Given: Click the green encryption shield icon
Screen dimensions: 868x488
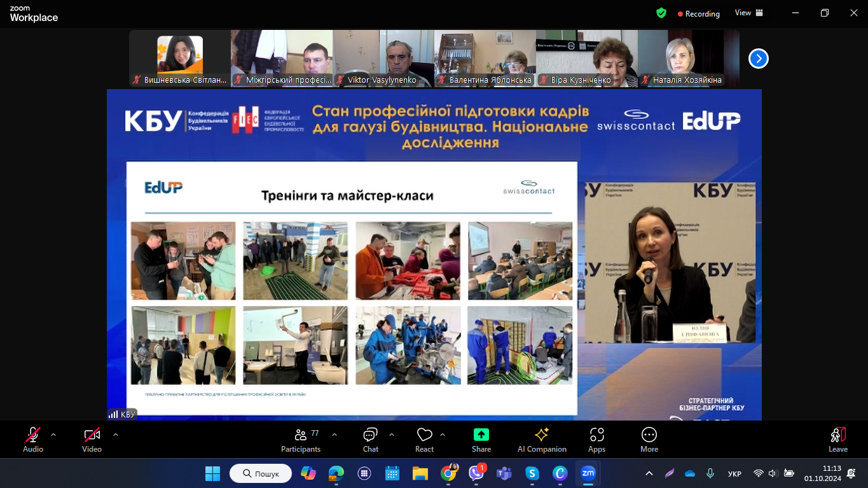Looking at the screenshot, I should pyautogui.click(x=661, y=13).
